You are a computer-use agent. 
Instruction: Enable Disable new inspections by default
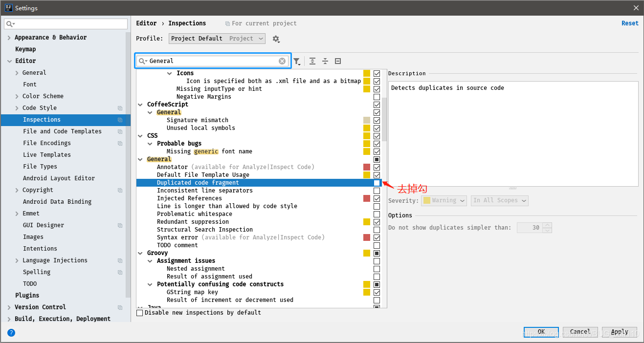click(139, 312)
